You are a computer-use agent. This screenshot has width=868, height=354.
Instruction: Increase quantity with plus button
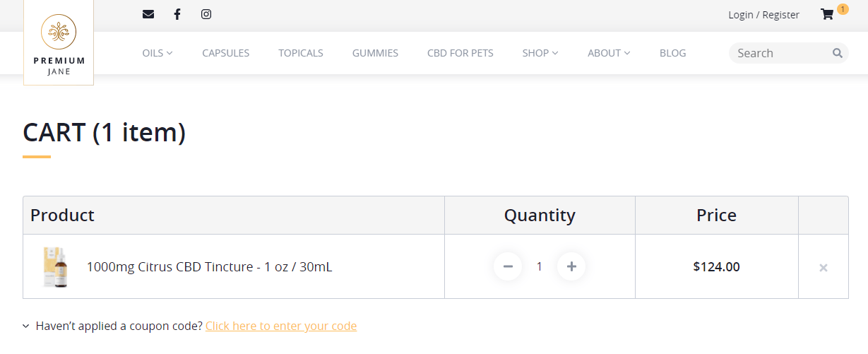point(571,266)
